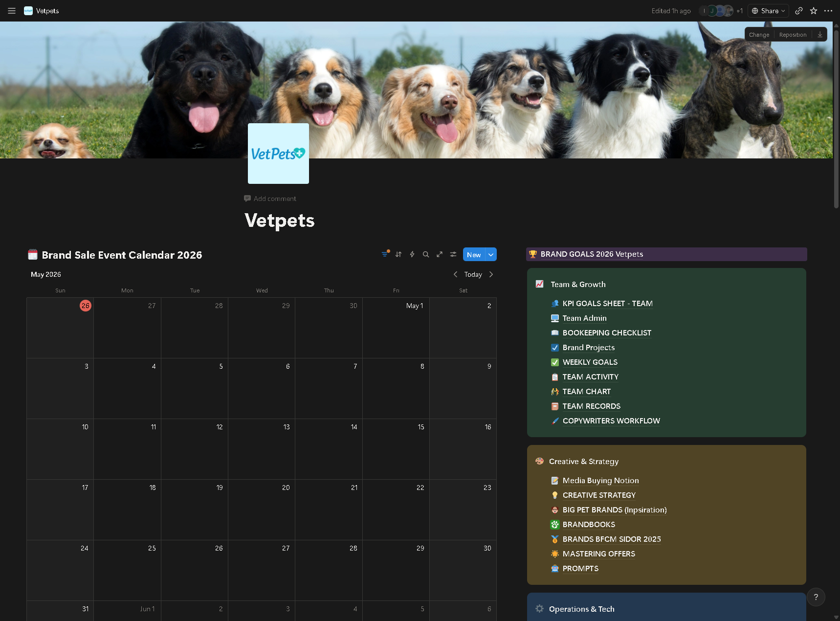
Task: Open TEAM RECORDS page
Action: (591, 406)
